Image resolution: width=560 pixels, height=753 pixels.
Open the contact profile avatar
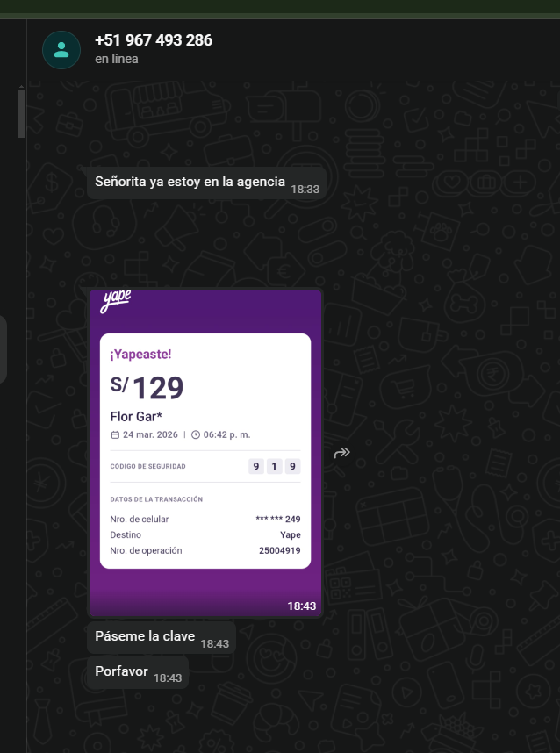(61, 49)
